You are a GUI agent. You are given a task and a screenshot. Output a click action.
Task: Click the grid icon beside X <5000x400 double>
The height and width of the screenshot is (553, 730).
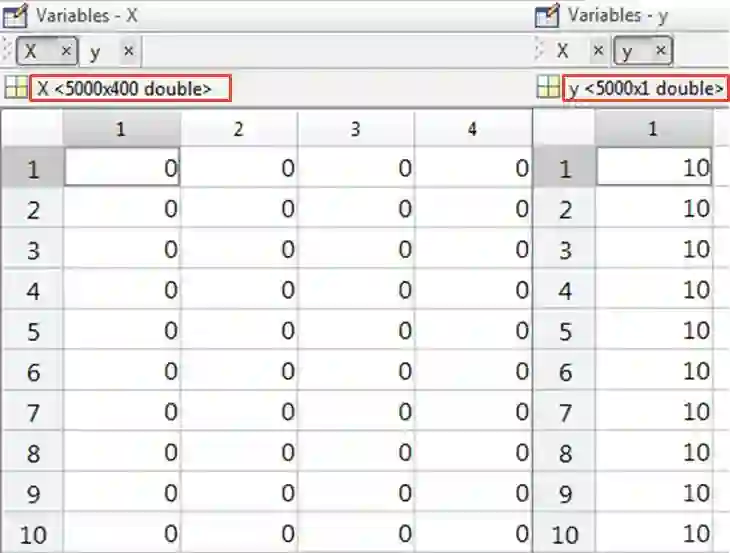pyautogui.click(x=16, y=87)
